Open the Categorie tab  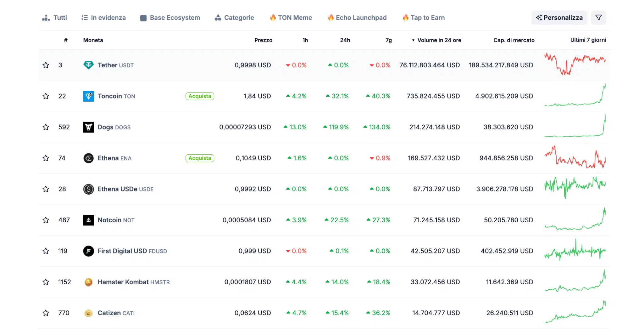pyautogui.click(x=234, y=18)
